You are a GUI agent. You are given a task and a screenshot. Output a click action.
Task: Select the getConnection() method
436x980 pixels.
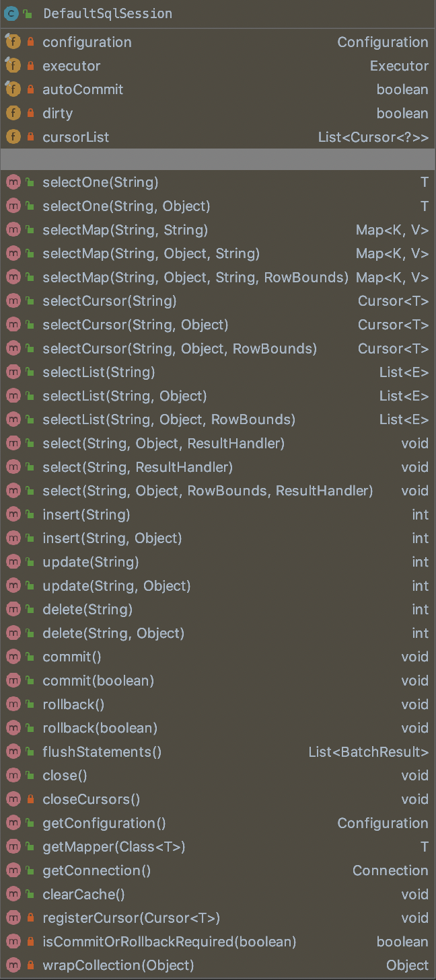tap(96, 870)
